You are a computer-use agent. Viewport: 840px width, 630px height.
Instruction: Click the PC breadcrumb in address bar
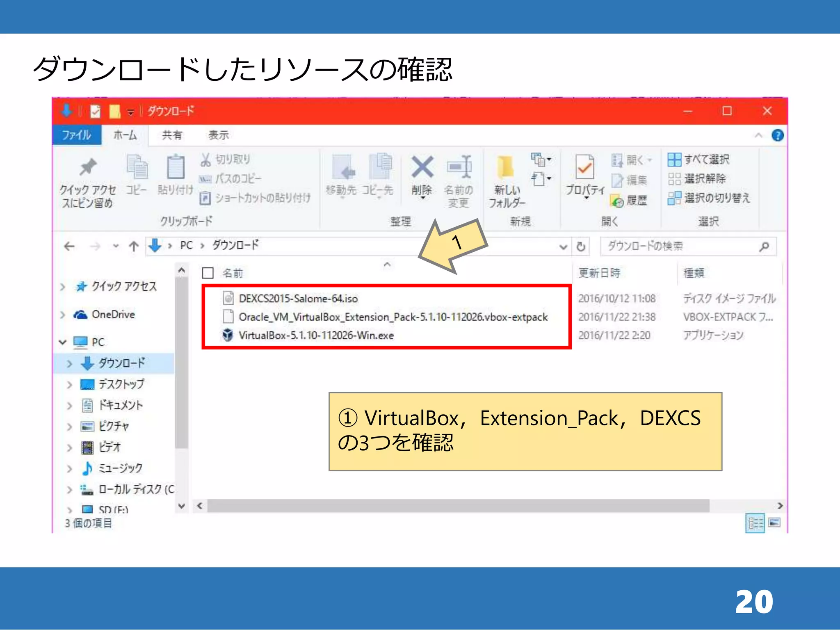(x=186, y=246)
